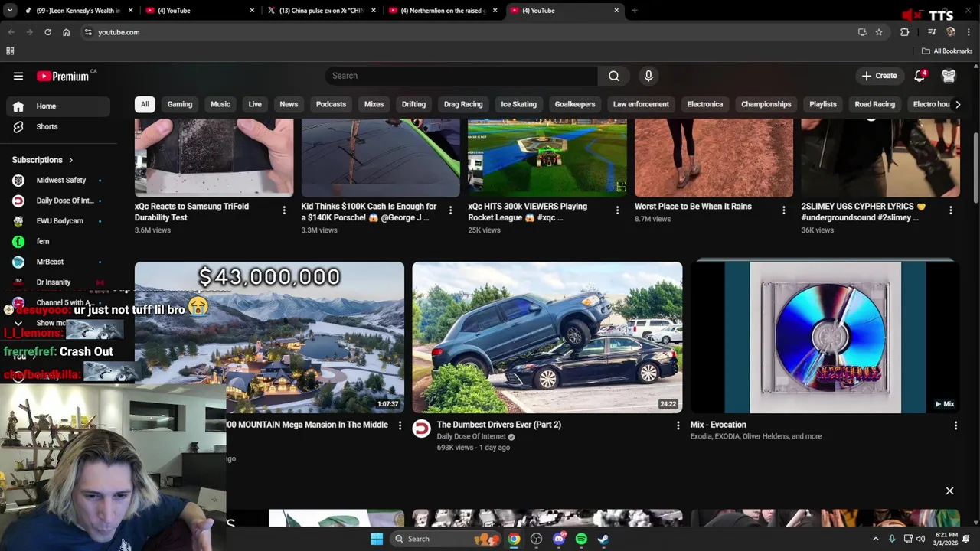Screen dimensions: 980x551
Task: Open the Chrome extensions puzzle icon
Action: 904,32
